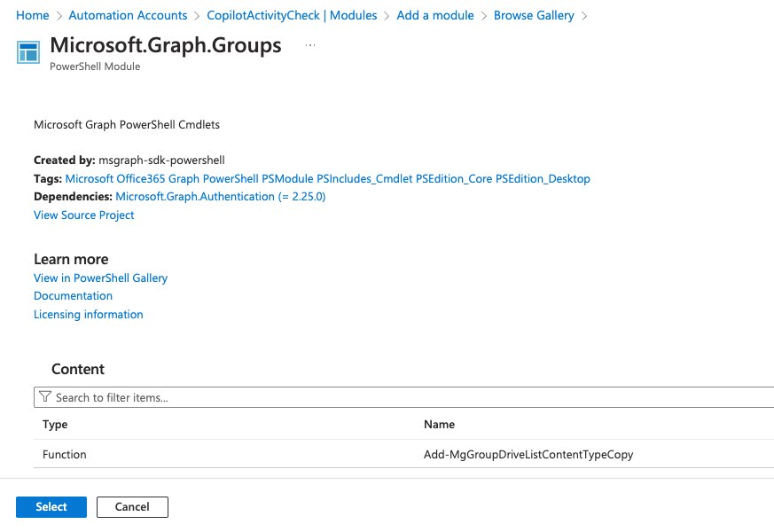774x532 pixels.
Task: Click the filter funnel icon in search box
Action: (45, 397)
